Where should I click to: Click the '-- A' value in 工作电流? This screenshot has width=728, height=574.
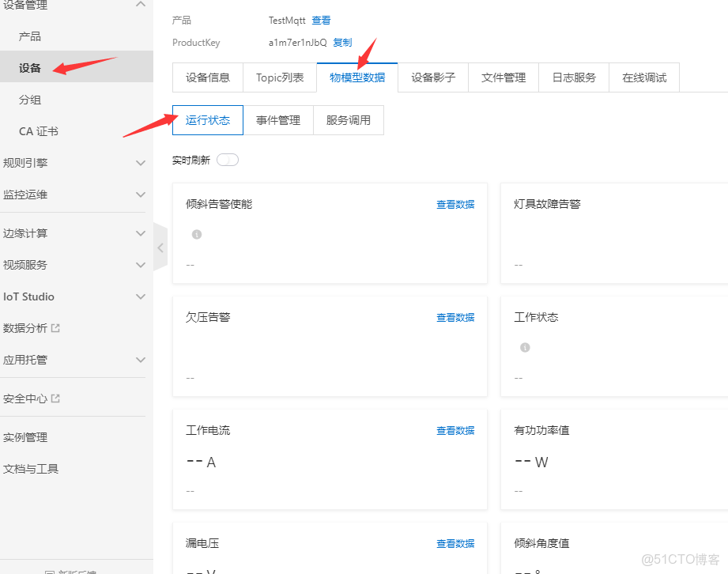[x=201, y=462]
